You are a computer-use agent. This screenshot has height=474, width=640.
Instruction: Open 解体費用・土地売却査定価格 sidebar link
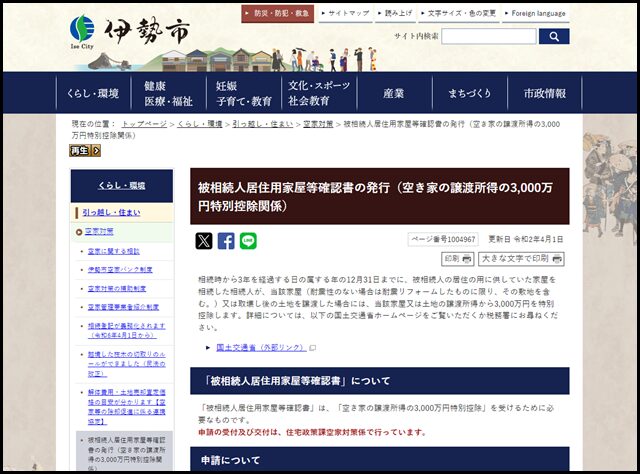click(x=127, y=407)
